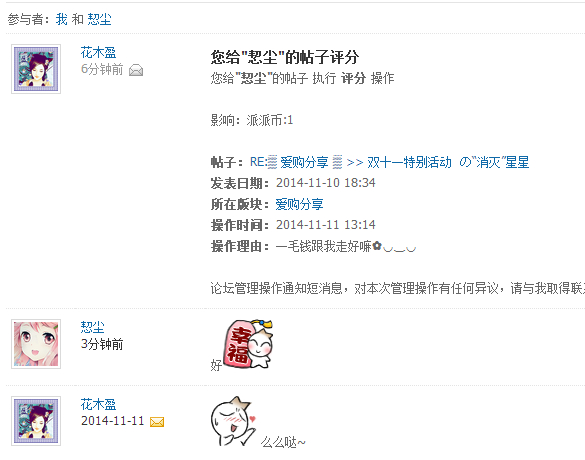
Task: Click the 3分钟前 timestamp text
Action: pyautogui.click(x=102, y=344)
